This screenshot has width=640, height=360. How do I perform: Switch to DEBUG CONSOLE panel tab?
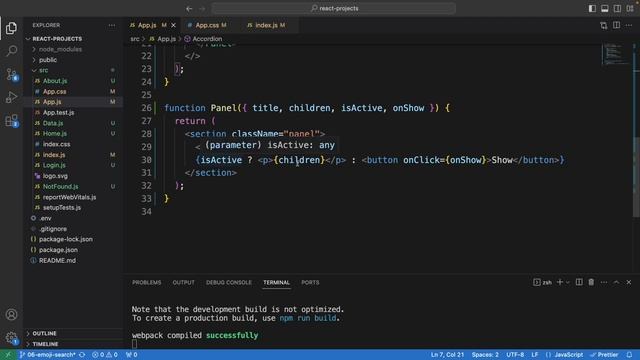[x=229, y=282]
